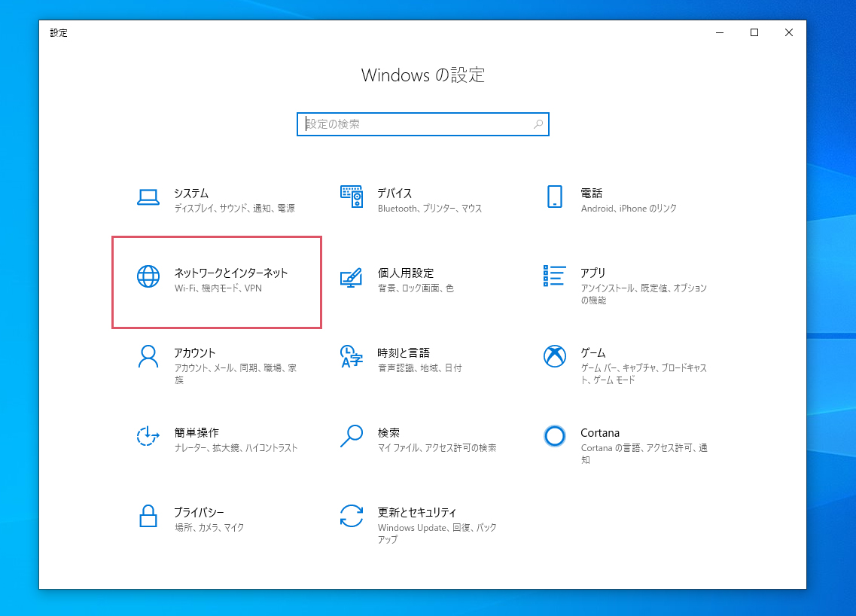Open the プライバシー category title
The image size is (856, 616).
[199, 512]
